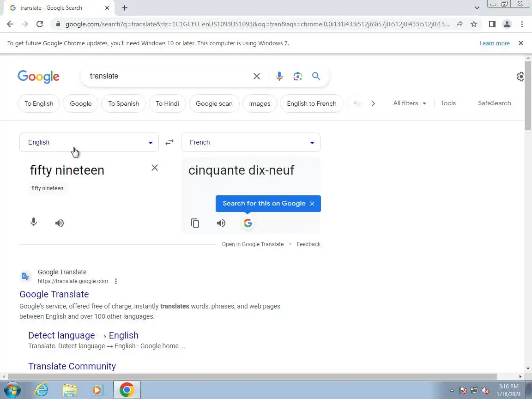The height and width of the screenshot is (399, 532).
Task: Click Learn more about Chrome updates
Action: tap(494, 43)
